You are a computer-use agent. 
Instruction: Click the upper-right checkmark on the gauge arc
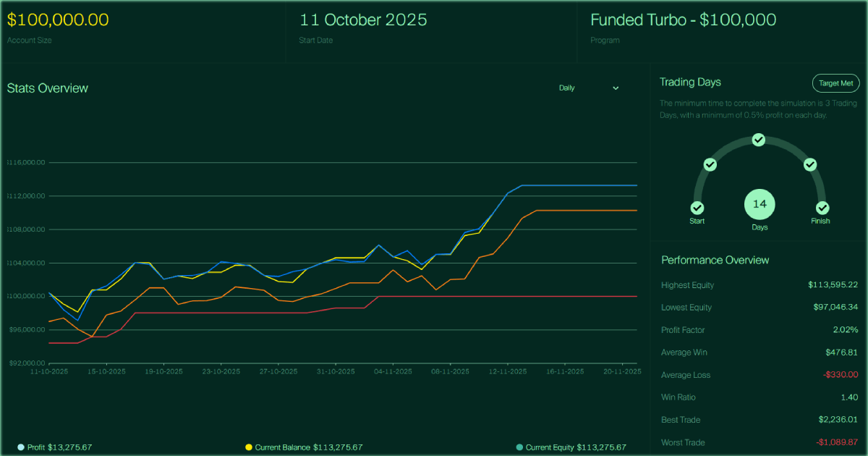[810, 165]
